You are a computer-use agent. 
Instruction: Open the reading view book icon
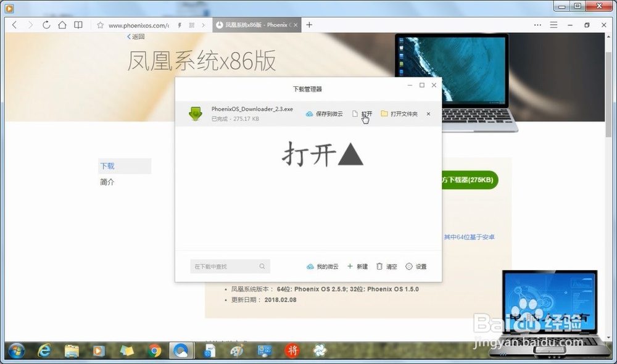tap(78, 25)
